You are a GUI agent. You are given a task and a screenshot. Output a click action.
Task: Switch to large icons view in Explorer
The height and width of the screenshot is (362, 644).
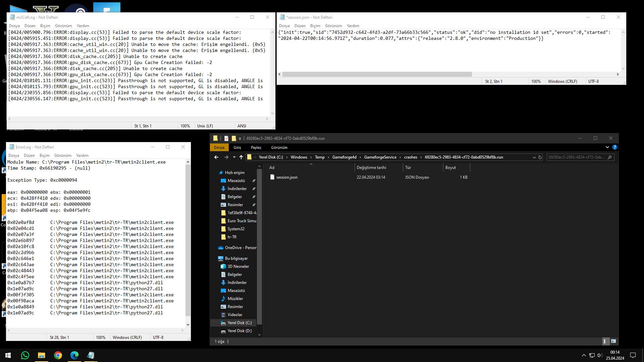click(x=613, y=341)
